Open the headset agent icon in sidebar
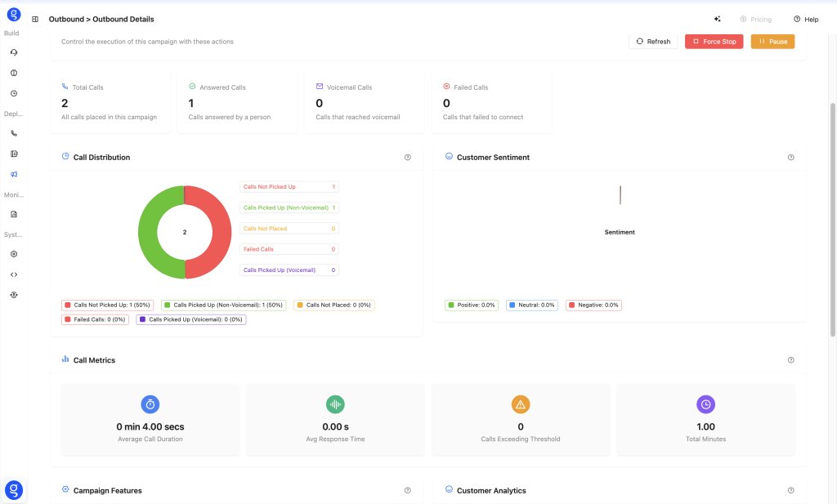 [14, 52]
